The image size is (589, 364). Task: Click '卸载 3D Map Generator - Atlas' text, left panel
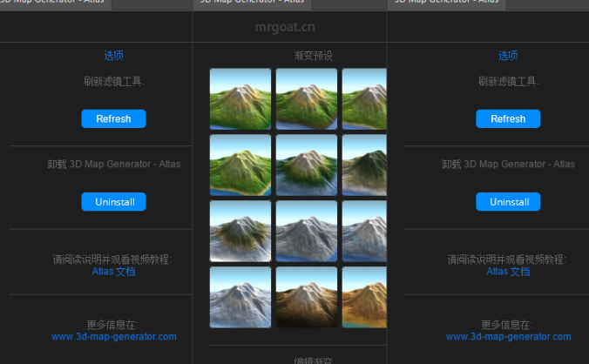pyautogui.click(x=114, y=164)
